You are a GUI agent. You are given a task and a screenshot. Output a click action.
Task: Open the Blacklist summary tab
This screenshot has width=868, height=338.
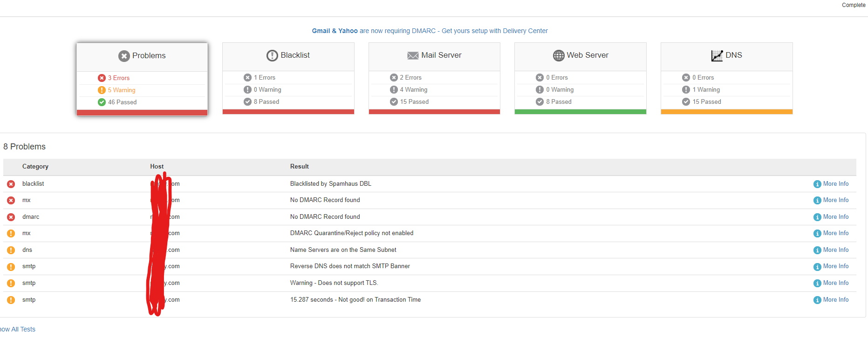(x=288, y=78)
